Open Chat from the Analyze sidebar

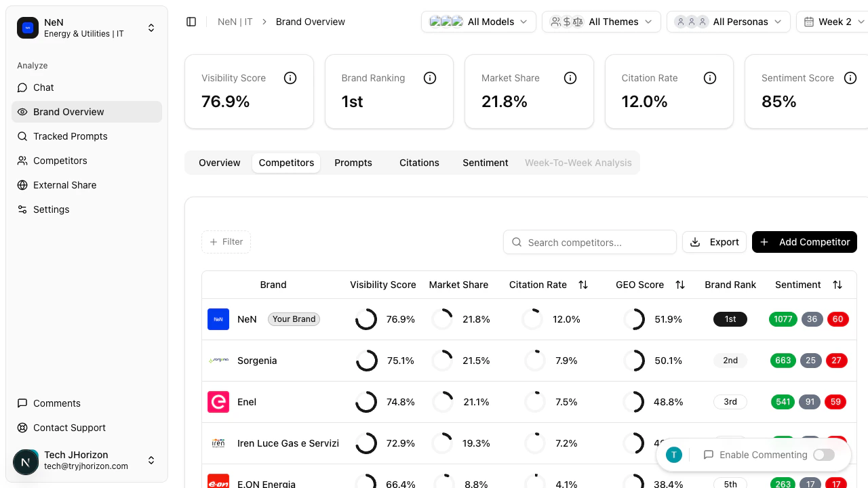point(43,87)
